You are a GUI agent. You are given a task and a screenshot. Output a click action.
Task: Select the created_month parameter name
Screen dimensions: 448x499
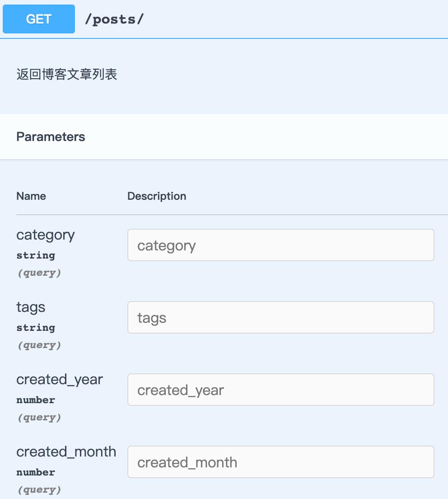click(65, 452)
